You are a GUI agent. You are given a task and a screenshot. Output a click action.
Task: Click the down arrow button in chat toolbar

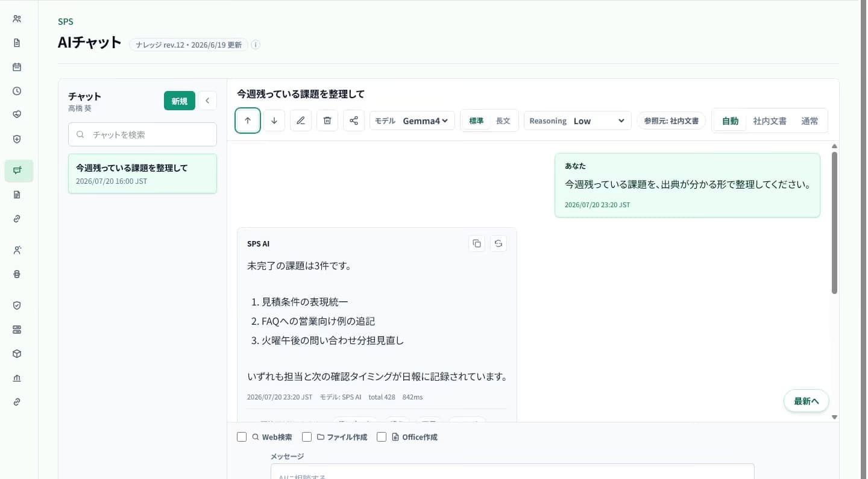pyautogui.click(x=274, y=121)
